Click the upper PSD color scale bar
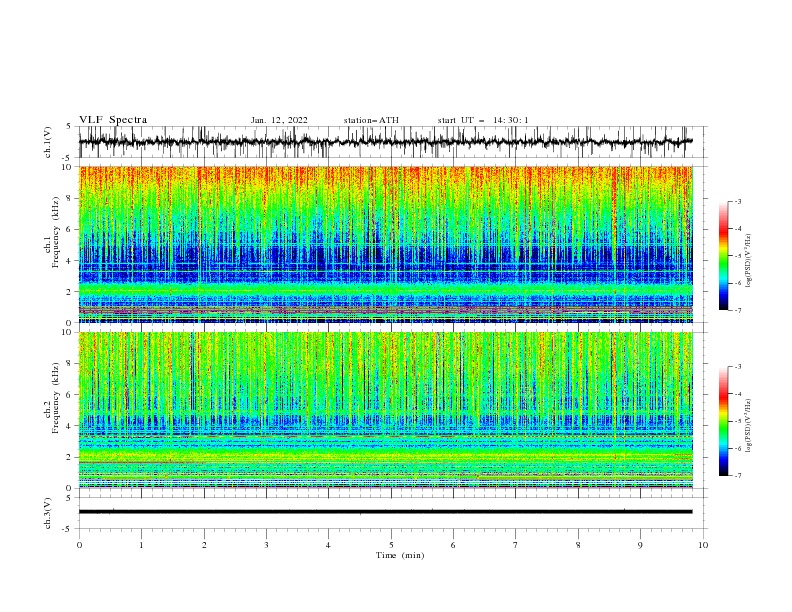 pos(724,256)
